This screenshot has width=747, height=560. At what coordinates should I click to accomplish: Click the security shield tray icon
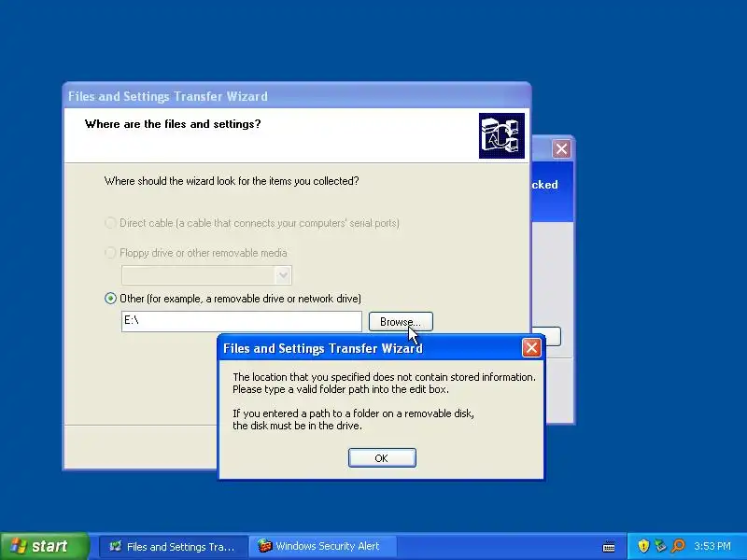(x=643, y=546)
